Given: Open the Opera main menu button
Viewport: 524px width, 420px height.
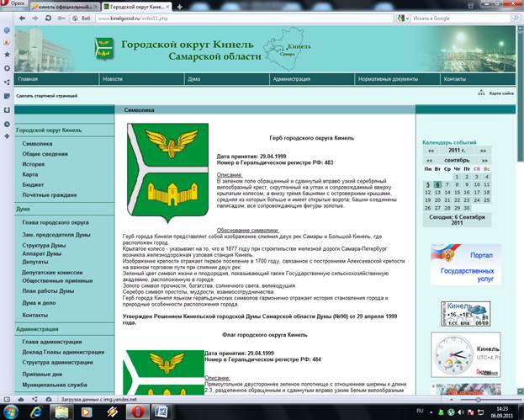Looking at the screenshot, I should coord(17,5).
